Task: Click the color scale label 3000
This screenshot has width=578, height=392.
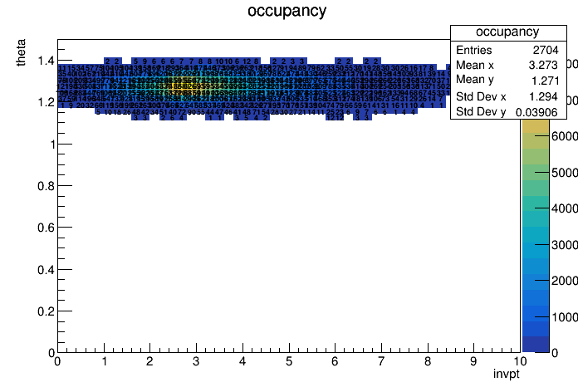Action: [565, 245]
